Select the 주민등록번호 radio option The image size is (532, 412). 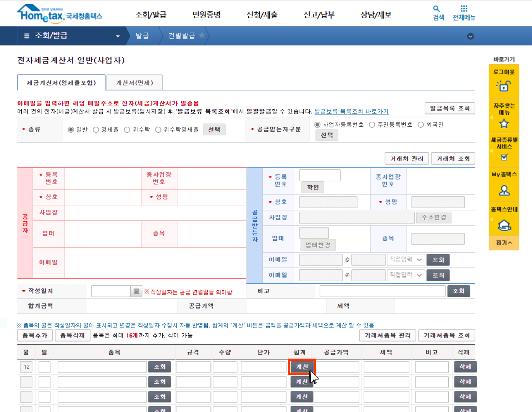coord(372,125)
